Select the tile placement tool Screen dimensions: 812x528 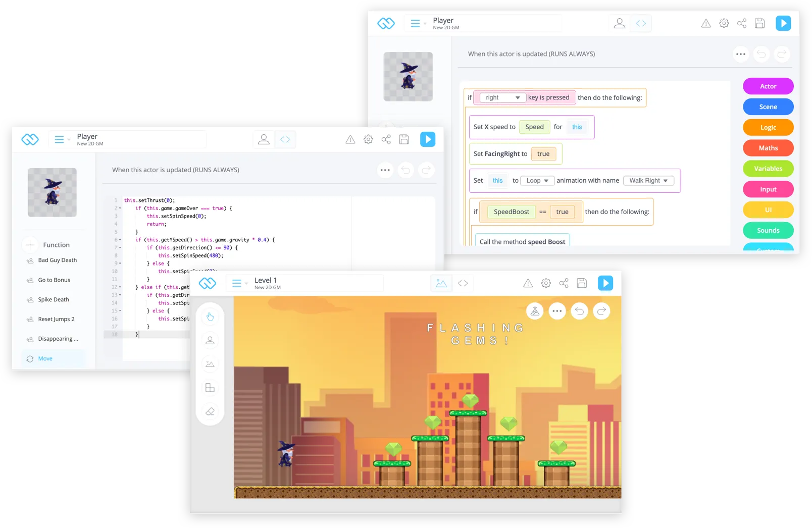click(210, 388)
